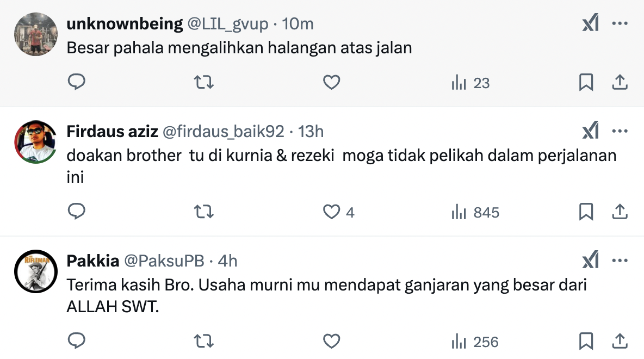
Task: Click unknownbeing's profile picture
Action: pos(35,34)
